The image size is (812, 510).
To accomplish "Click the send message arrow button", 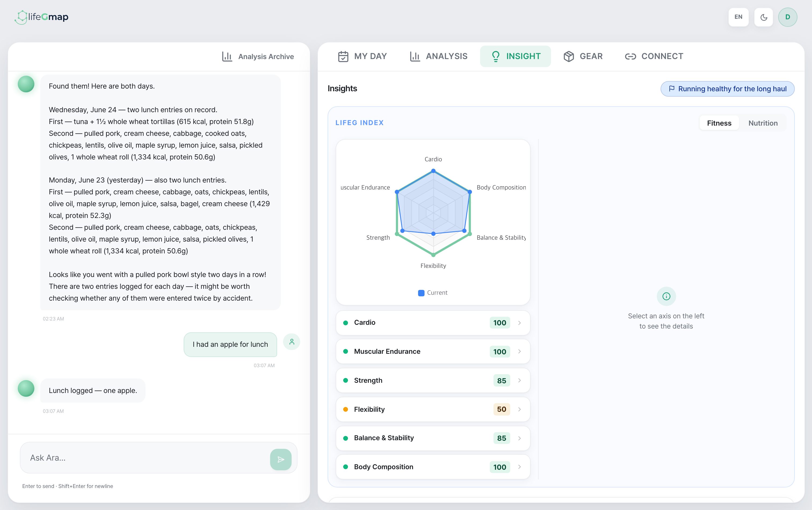I will [x=281, y=459].
